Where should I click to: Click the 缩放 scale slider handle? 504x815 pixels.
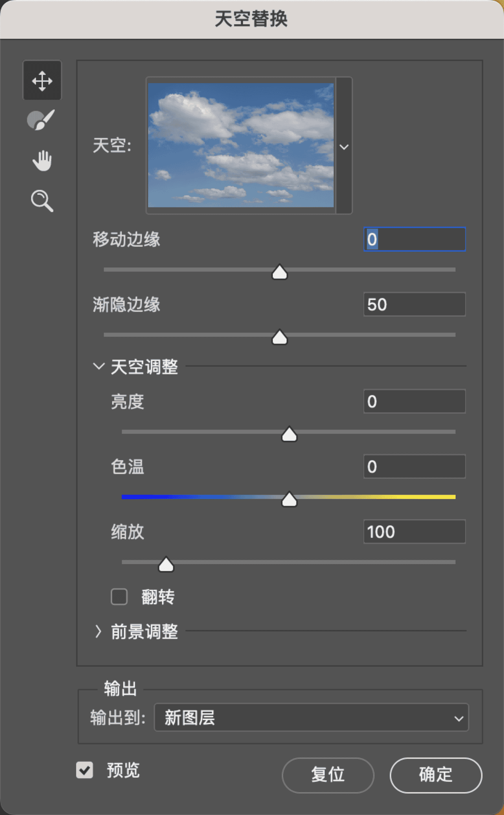tap(166, 565)
